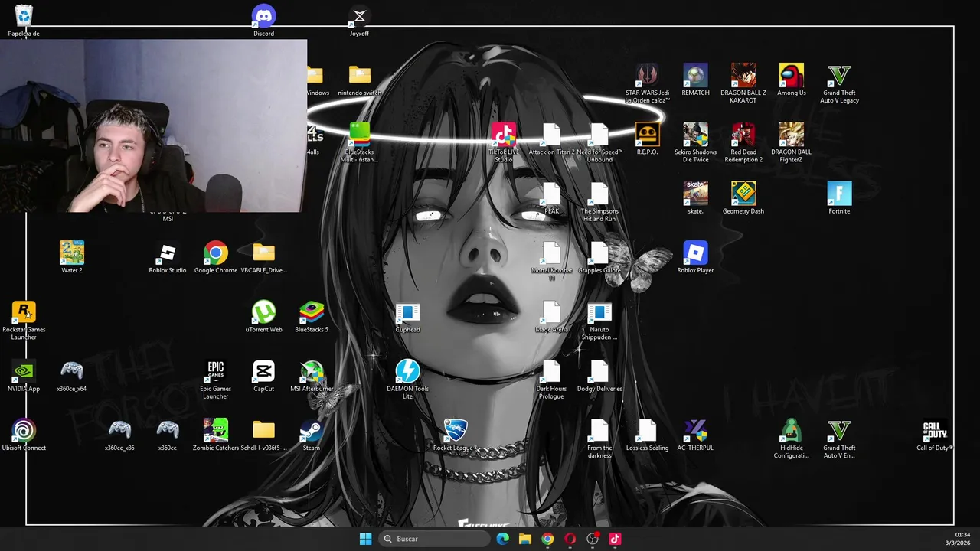
Task: Launch the Call of Duty shortcut
Action: [x=935, y=435]
